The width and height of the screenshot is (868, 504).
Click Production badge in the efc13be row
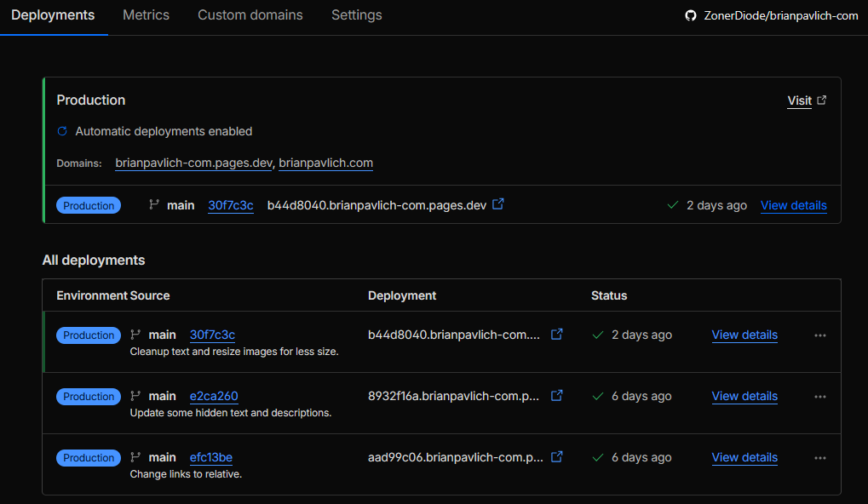click(x=89, y=458)
